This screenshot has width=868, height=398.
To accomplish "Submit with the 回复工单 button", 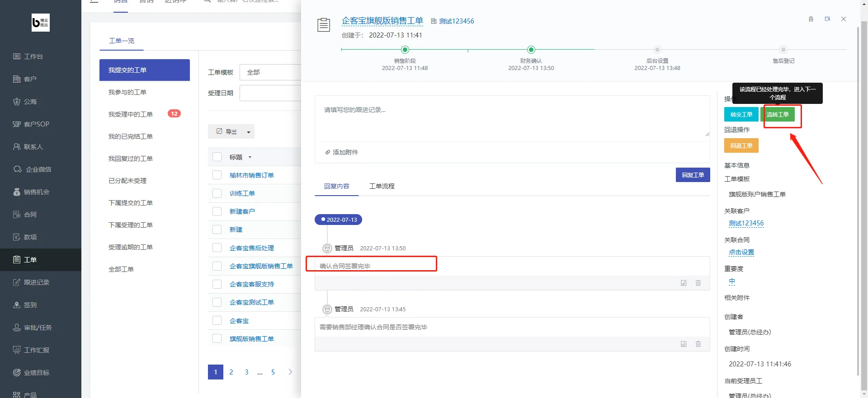I will point(693,175).
